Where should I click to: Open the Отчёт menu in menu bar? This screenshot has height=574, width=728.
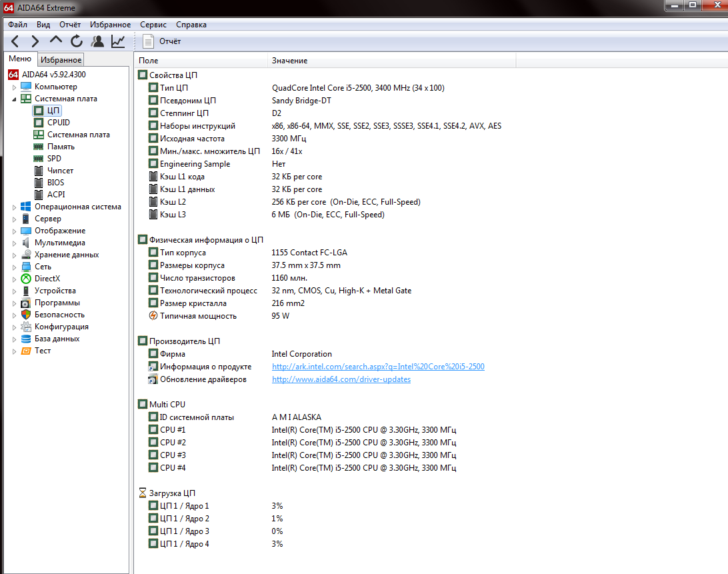(69, 25)
